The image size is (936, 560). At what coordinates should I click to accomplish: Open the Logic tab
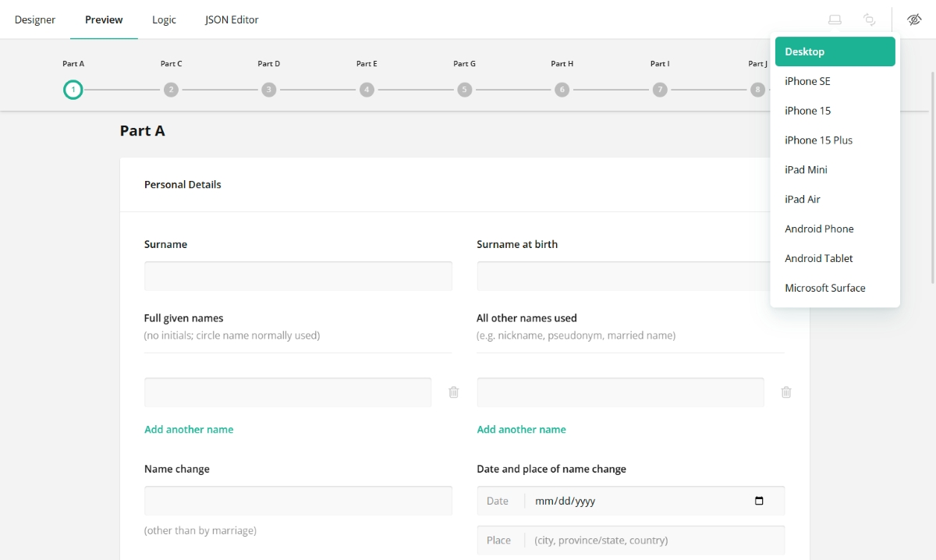click(164, 19)
